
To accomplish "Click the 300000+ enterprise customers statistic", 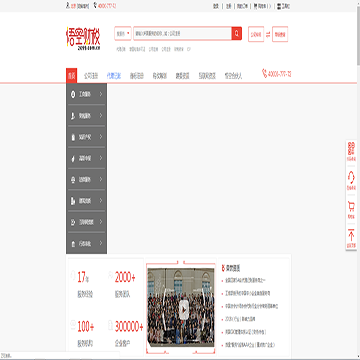I will [x=129, y=327].
